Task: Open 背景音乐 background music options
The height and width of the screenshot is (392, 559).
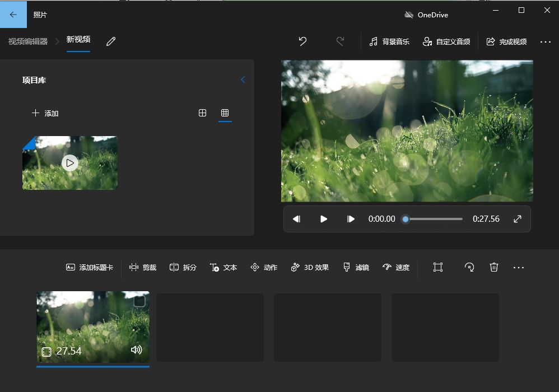Action: [x=389, y=41]
